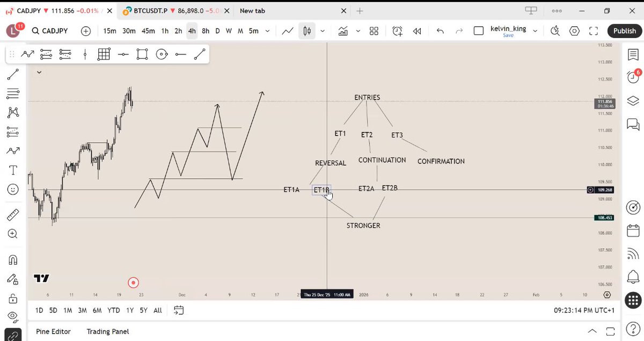Open the Fibonacci retracement tools group

click(13, 94)
